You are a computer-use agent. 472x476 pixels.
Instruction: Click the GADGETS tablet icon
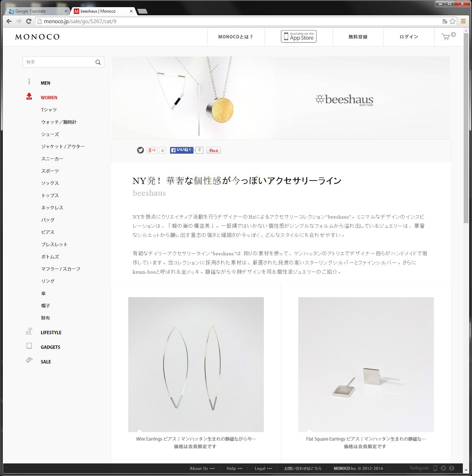click(x=29, y=346)
